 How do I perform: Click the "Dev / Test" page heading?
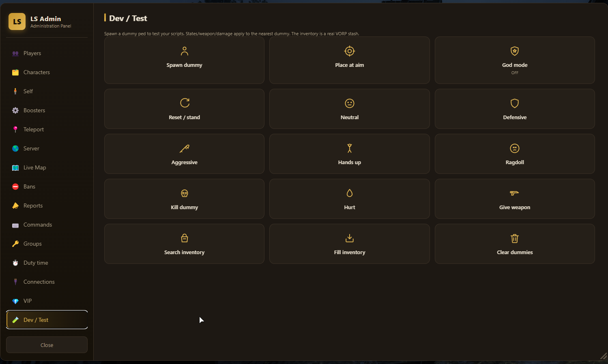tap(128, 18)
